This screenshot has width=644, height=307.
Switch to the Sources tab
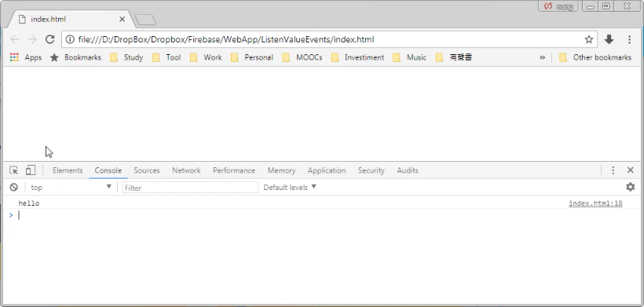point(147,170)
